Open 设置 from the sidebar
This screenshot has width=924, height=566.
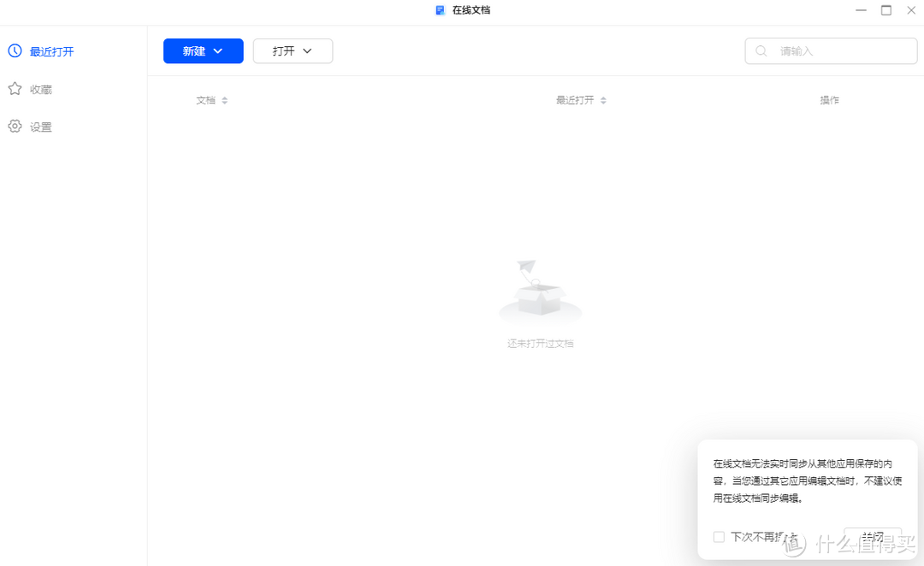[x=40, y=126]
